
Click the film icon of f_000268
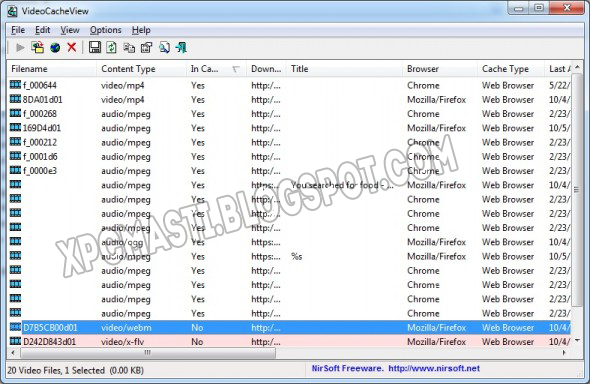pyautogui.click(x=15, y=113)
